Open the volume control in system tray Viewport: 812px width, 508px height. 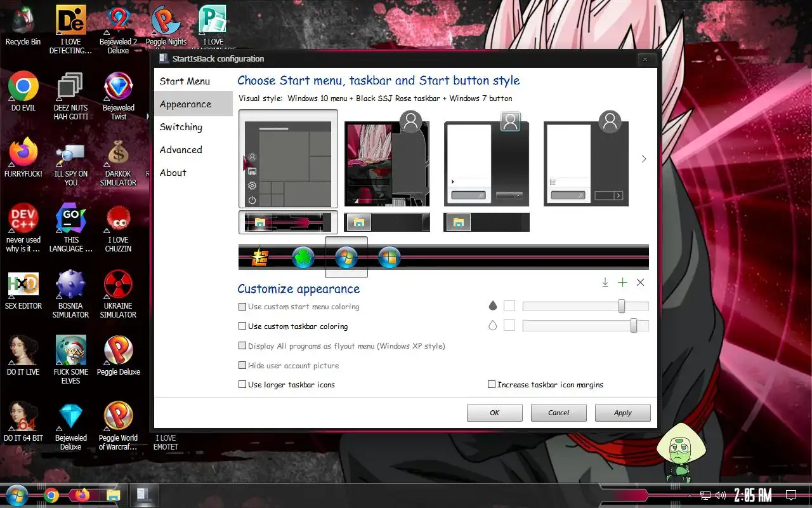coord(721,495)
